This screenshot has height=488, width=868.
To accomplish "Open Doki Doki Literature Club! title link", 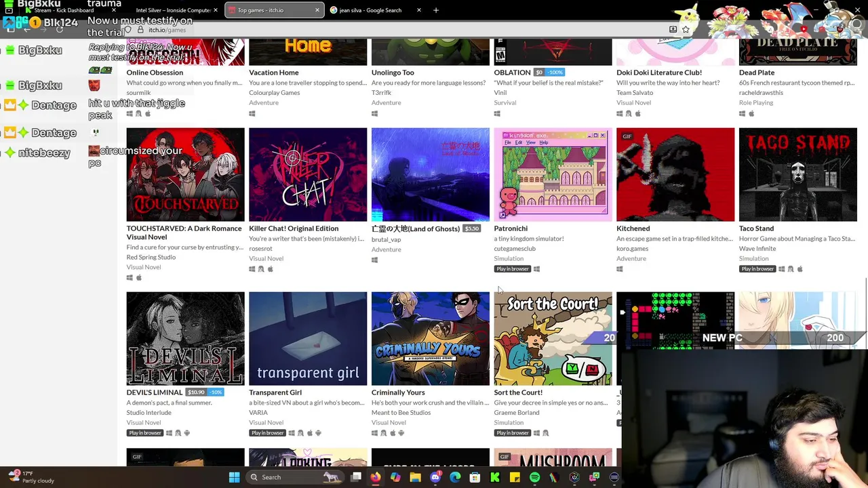I will (659, 73).
